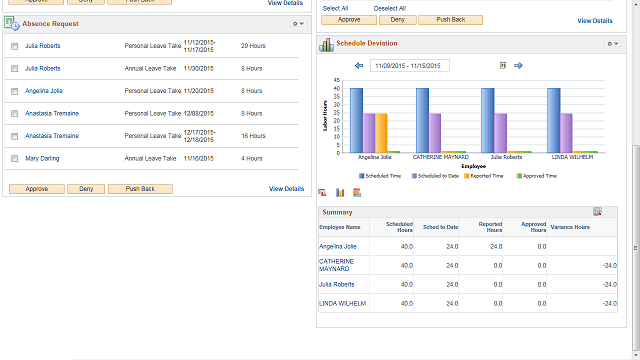Open Summary grid download icon
This screenshot has width=640, height=360.
click(x=597, y=211)
